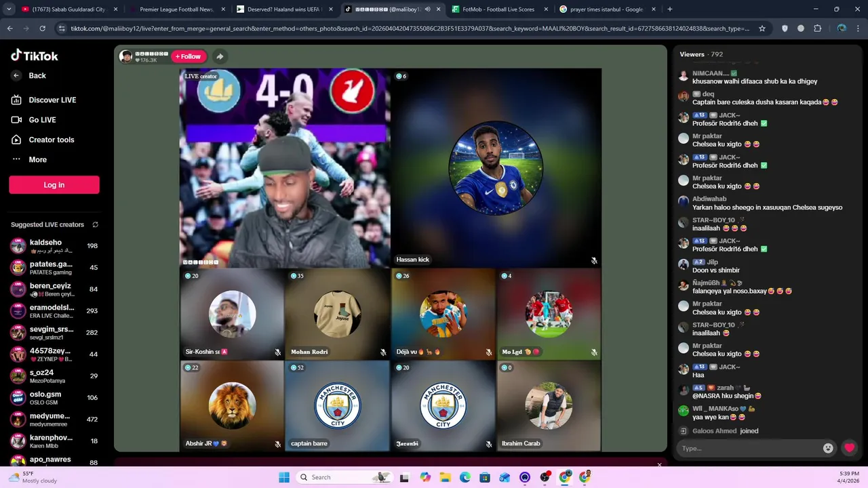Open suggested creator sevgim_srs...
This screenshot has width=868, height=488.
click(54, 333)
